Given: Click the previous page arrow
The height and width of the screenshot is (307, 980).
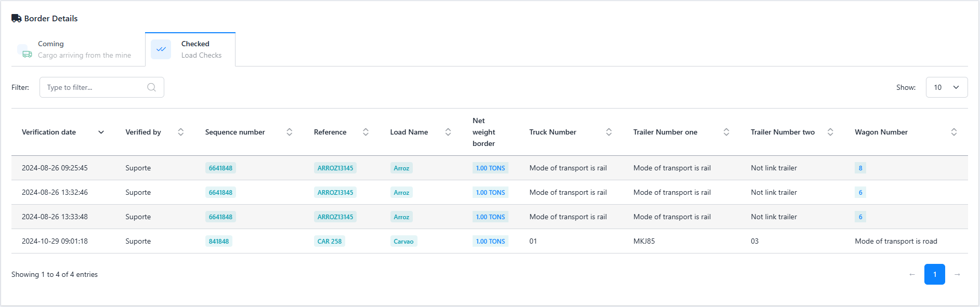Looking at the screenshot, I should pyautogui.click(x=912, y=274).
